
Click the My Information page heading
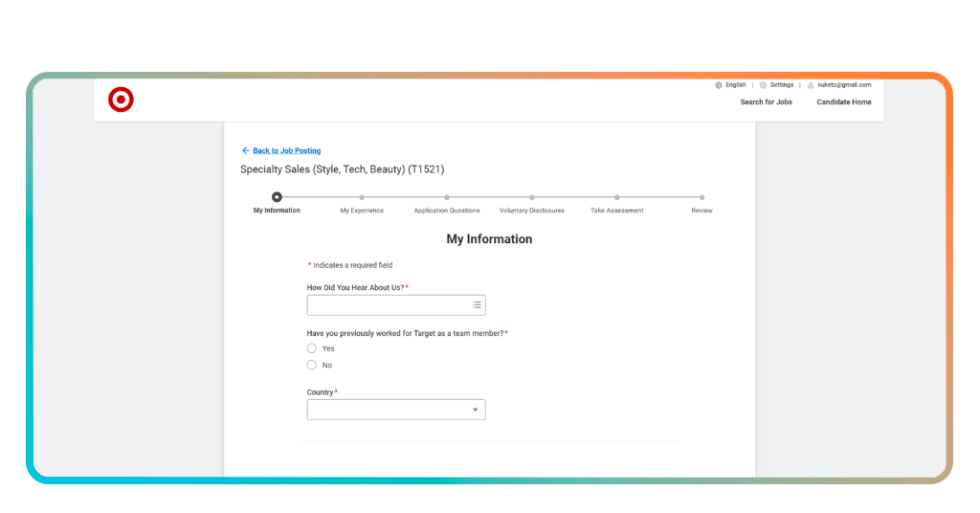489,239
